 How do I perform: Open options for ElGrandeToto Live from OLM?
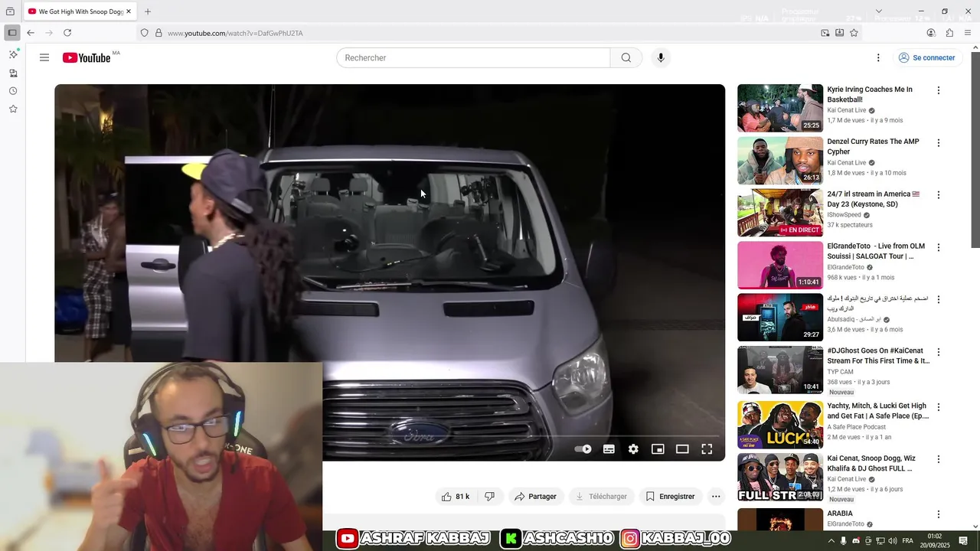[939, 248]
